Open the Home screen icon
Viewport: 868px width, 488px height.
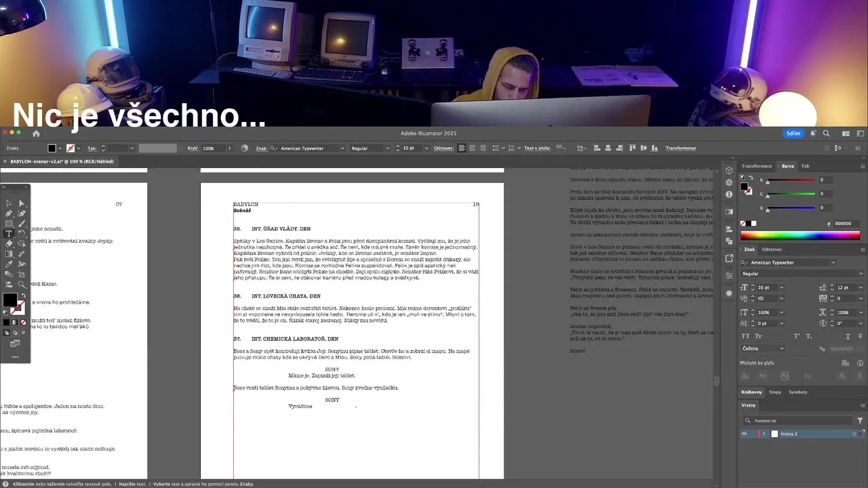[x=36, y=134]
